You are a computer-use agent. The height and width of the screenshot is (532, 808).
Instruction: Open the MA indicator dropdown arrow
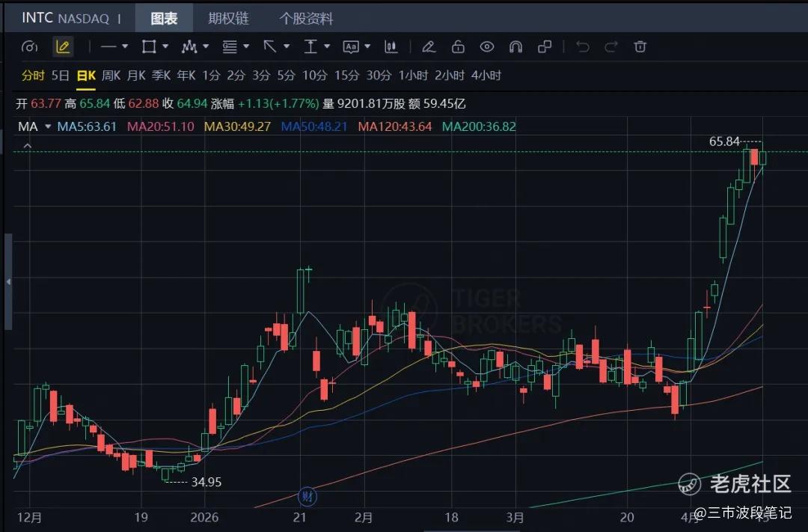[48, 126]
